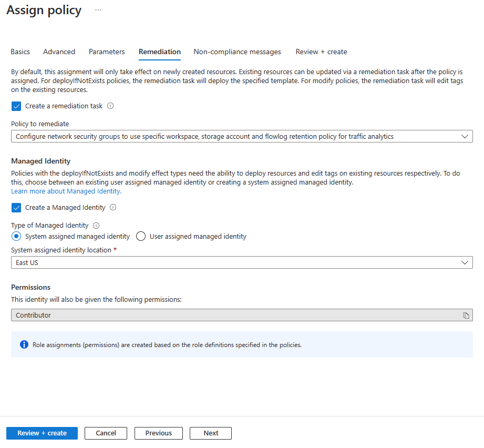Click info icon beside Type of Managed Identity
Viewport: 484px width, 448px height.
pos(96,226)
